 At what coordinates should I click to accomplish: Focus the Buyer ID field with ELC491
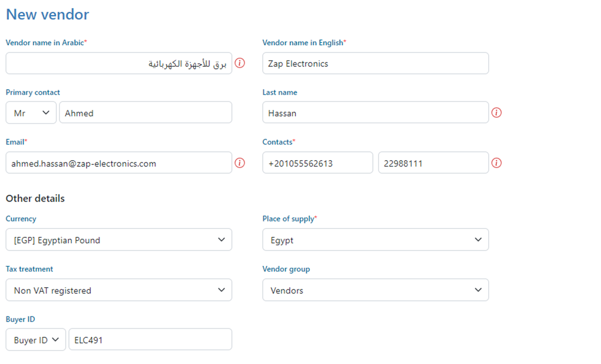click(x=150, y=339)
